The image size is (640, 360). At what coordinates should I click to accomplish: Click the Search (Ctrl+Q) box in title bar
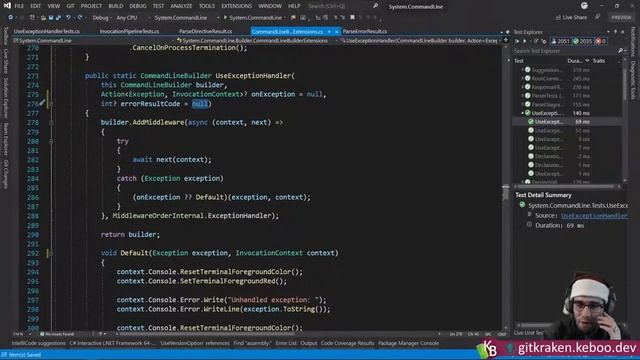338,6
